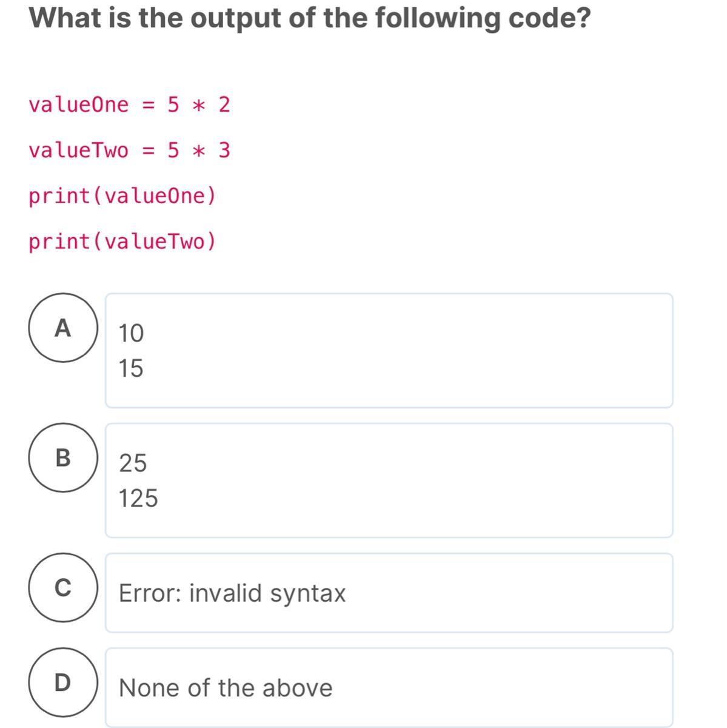Mark the option D circle
Screen dimensions: 727x728
pyautogui.click(x=62, y=682)
